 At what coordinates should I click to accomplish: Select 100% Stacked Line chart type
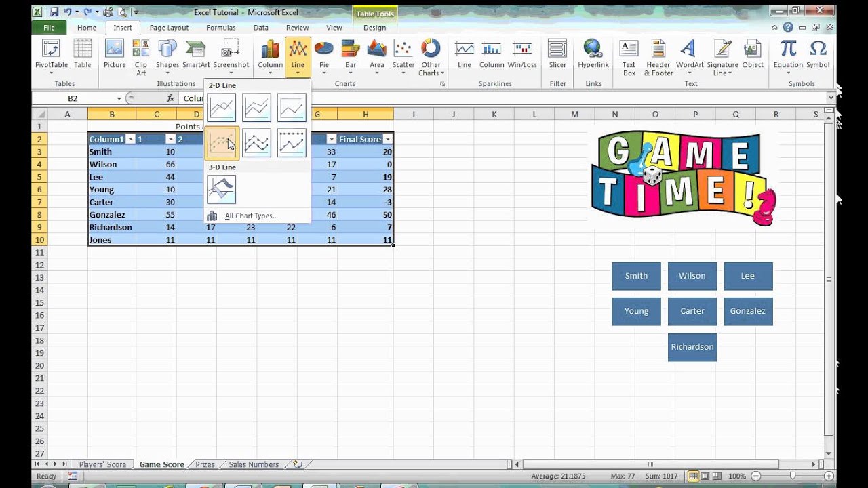[292, 107]
